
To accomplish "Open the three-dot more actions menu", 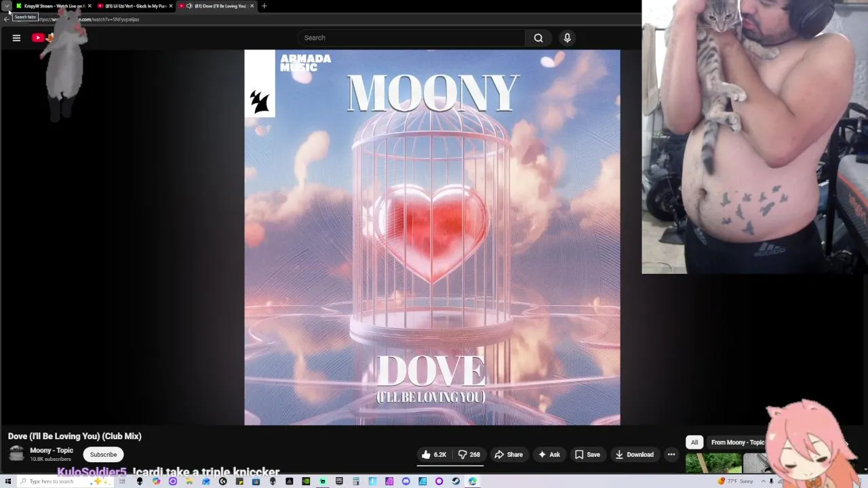I will click(x=671, y=454).
